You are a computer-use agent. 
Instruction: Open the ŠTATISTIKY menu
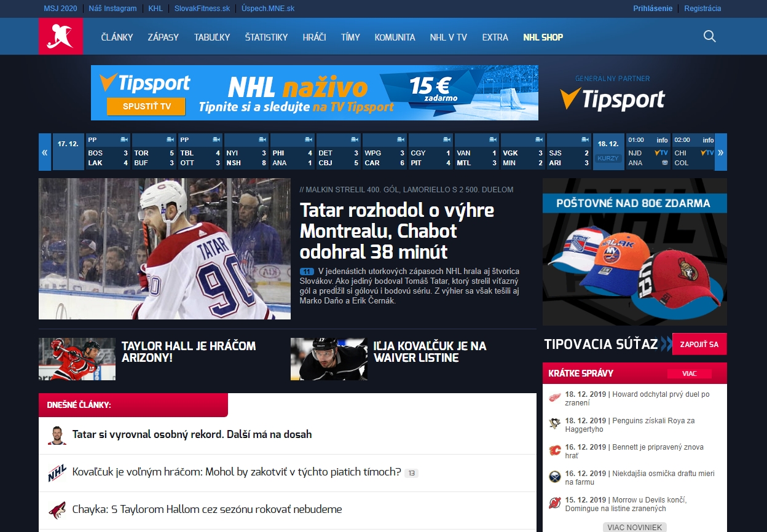pos(266,37)
